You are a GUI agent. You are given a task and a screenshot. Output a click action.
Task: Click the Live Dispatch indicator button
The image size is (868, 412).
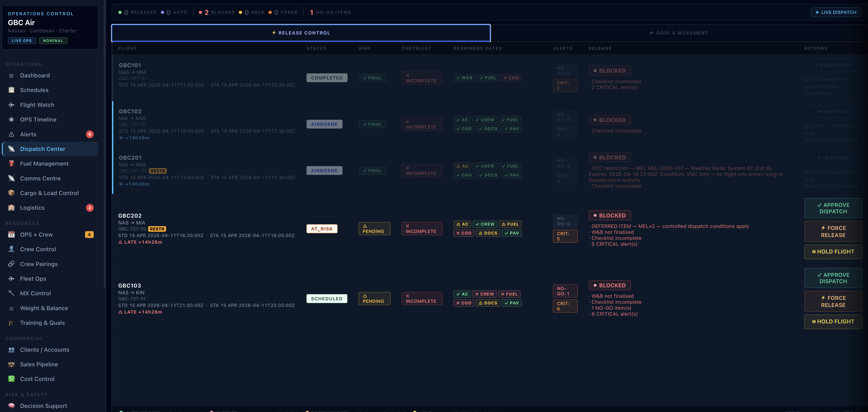pos(836,13)
